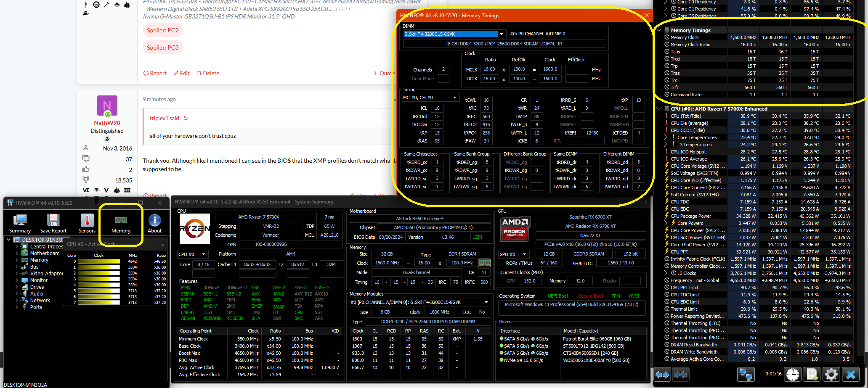Open the Memory Modules dropdown in System Summary
The height and width of the screenshot is (388, 868).
(420, 302)
